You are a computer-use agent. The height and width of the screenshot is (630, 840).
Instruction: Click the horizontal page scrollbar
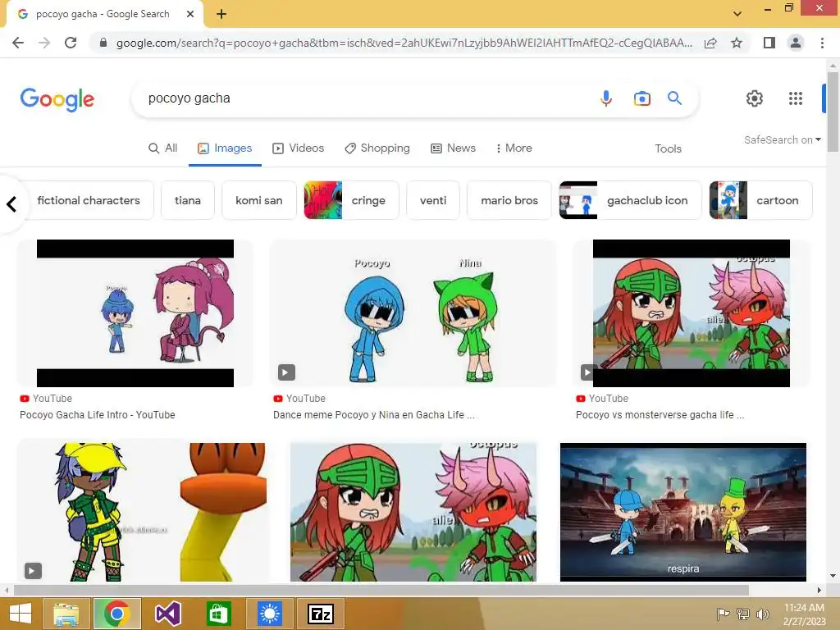pos(381,590)
